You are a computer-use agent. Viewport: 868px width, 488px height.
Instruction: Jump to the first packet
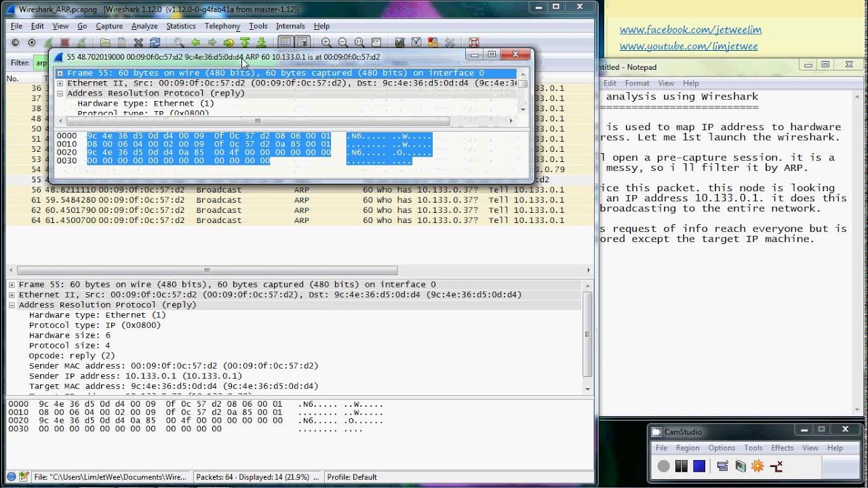pos(244,42)
